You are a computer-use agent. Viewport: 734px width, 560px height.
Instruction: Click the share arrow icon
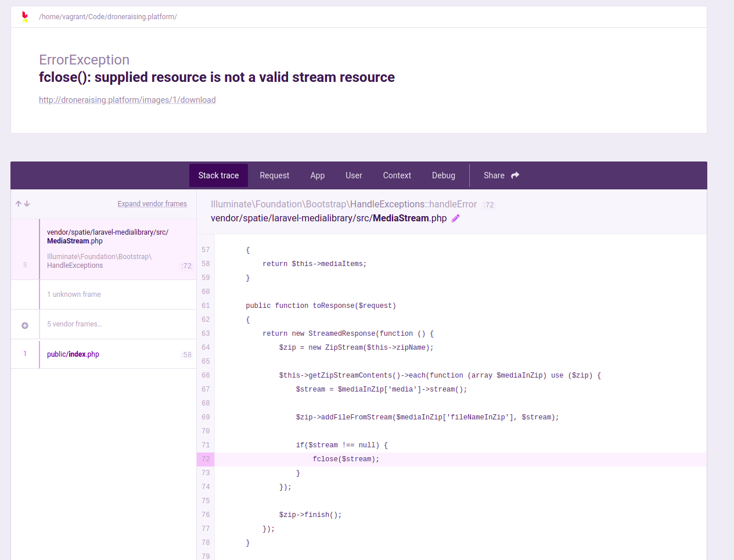pos(515,175)
